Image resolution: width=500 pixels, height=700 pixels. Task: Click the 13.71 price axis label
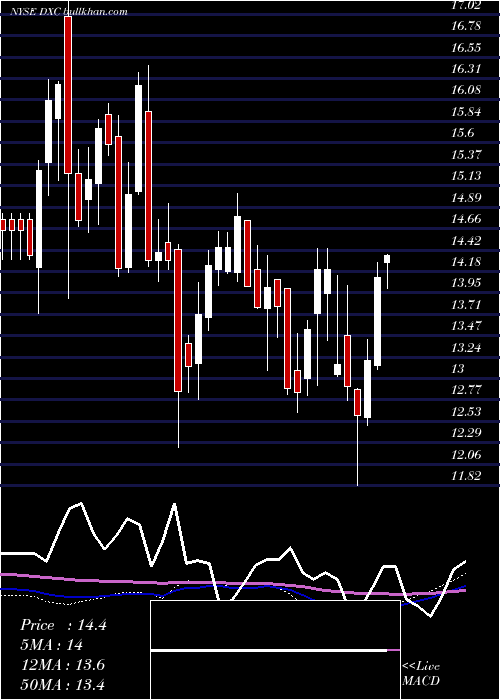coord(467,304)
